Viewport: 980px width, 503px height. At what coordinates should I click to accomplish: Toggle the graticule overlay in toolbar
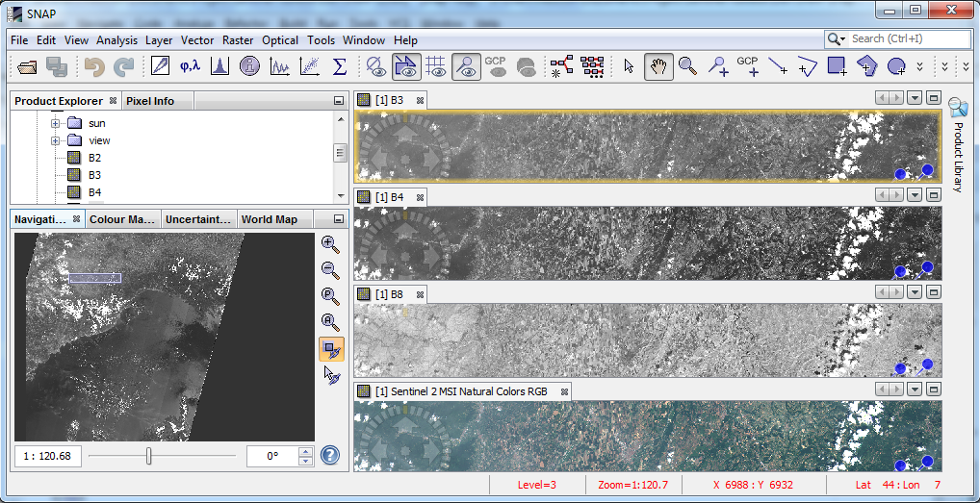coord(436,66)
